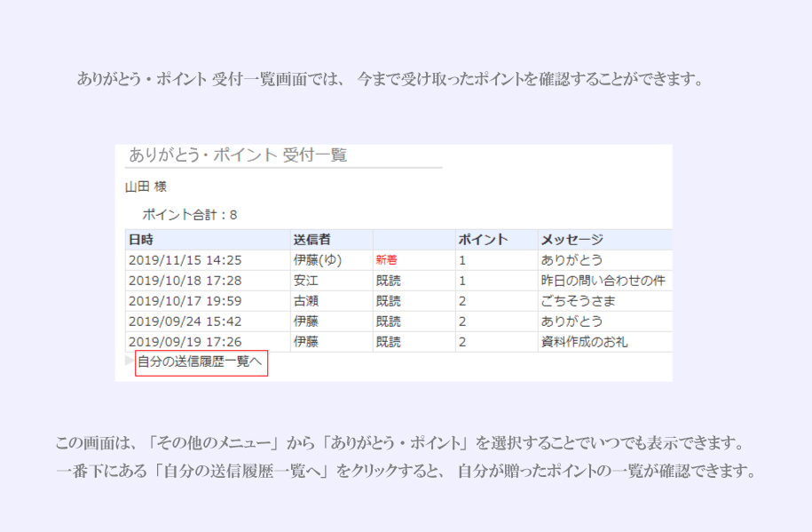Click the point value in 安江's row
This screenshot has height=532, width=812.
click(462, 281)
